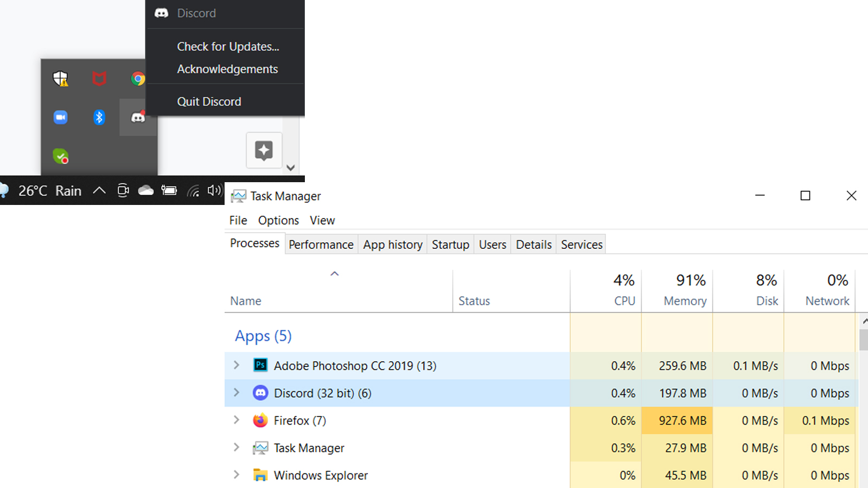Screen dimensions: 868x488
Task: Click the Windows Explorer process icon
Action: [260, 476]
